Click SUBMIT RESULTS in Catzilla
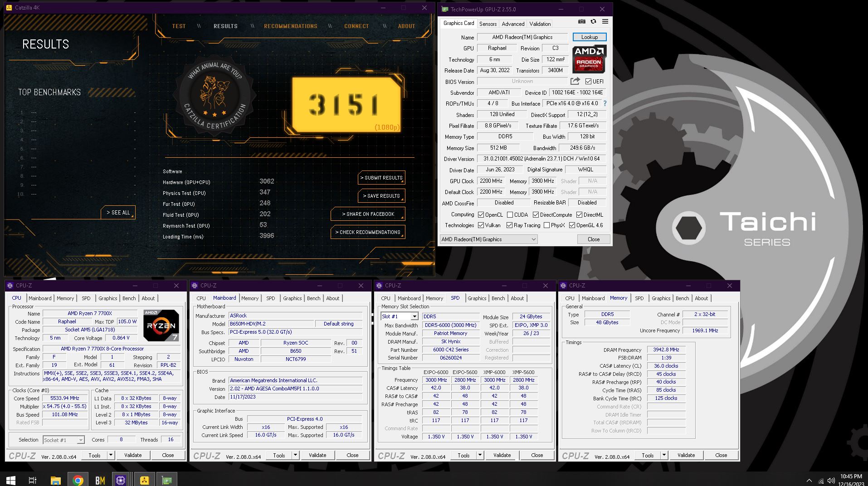Viewport: 868px width, 486px height. (381, 178)
